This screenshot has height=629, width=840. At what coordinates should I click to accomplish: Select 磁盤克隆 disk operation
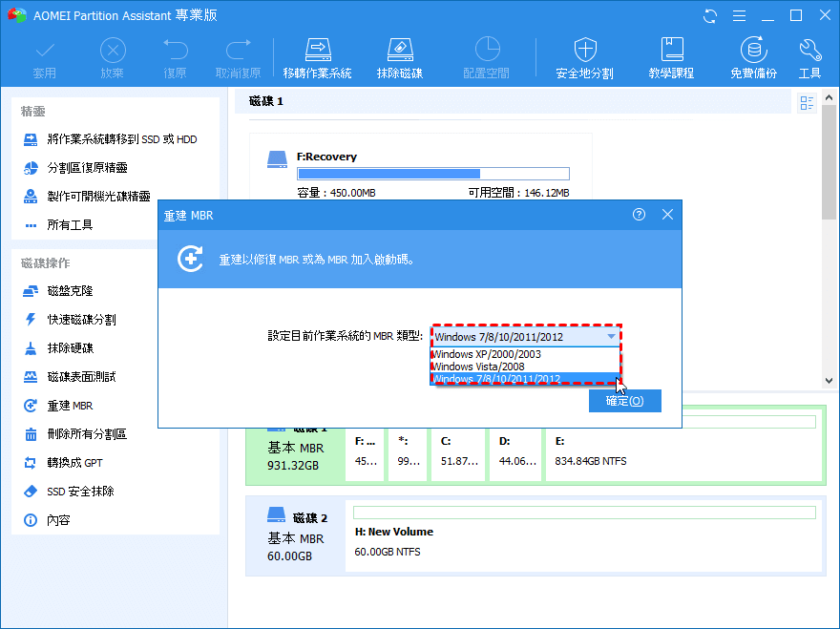tap(58, 291)
